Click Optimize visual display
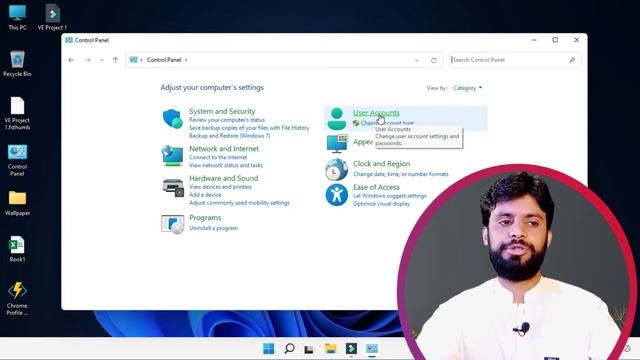Viewport: 640px width, 360px height. pyautogui.click(x=381, y=204)
